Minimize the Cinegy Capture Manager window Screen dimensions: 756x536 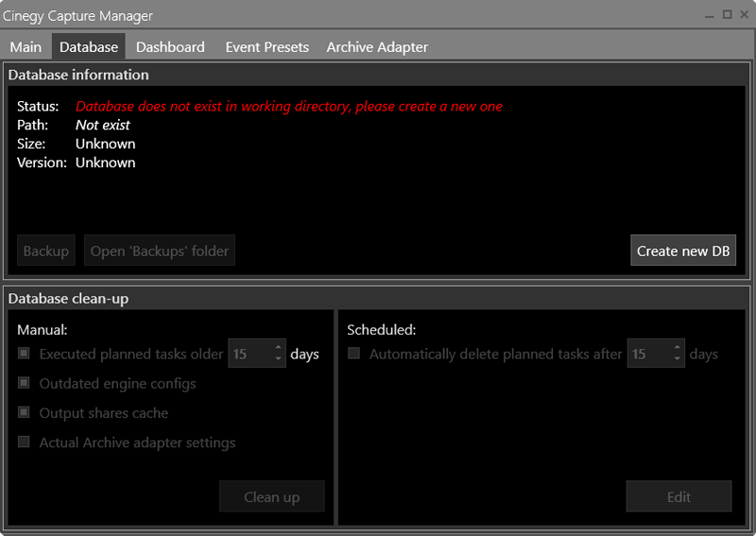tap(710, 15)
